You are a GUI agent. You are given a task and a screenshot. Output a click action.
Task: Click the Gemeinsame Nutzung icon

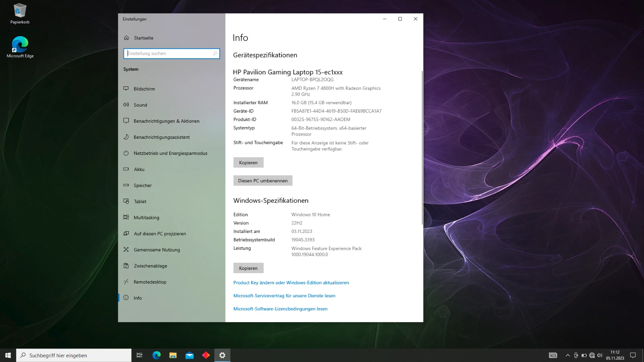(x=126, y=249)
